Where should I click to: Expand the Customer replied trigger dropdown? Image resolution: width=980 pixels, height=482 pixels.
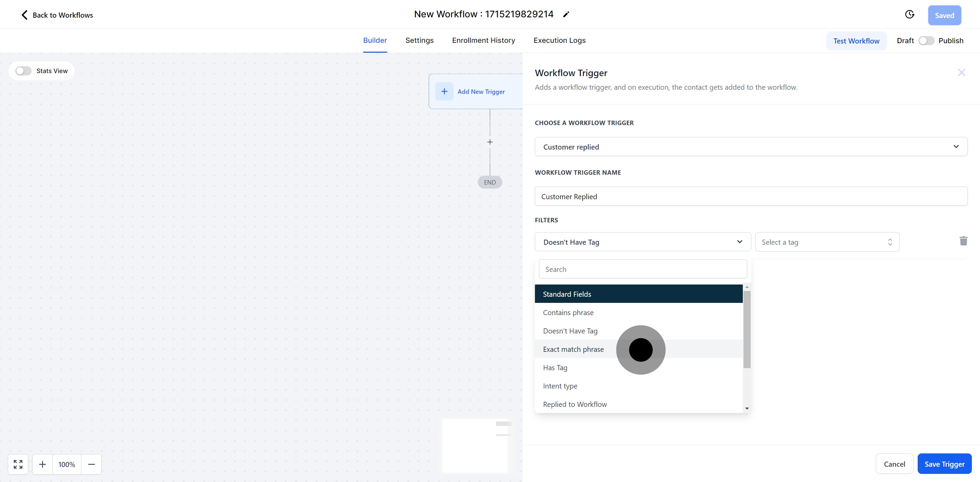click(x=751, y=147)
